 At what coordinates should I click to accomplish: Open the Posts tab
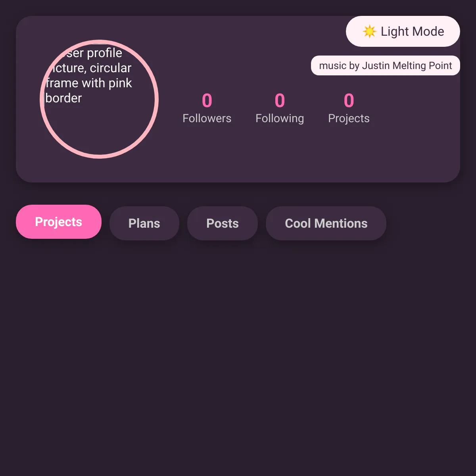point(223,223)
